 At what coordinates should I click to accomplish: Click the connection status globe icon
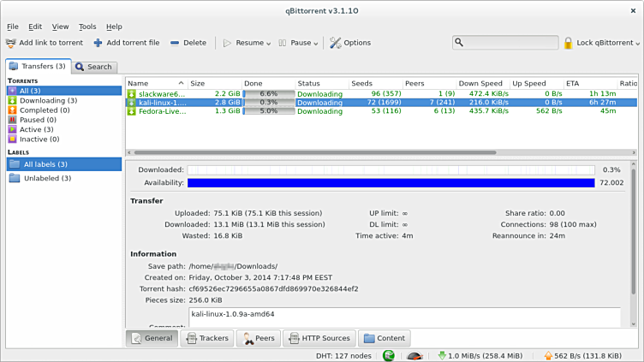[389, 355]
